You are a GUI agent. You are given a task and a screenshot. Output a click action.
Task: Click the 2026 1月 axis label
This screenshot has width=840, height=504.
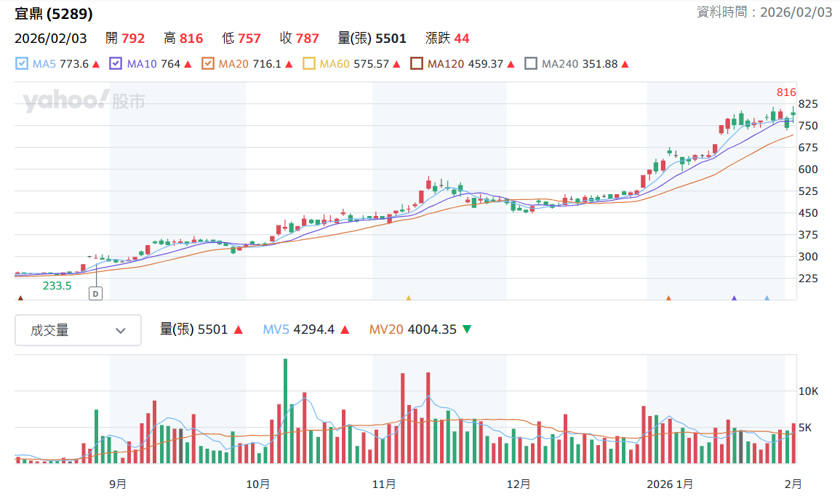(670, 484)
